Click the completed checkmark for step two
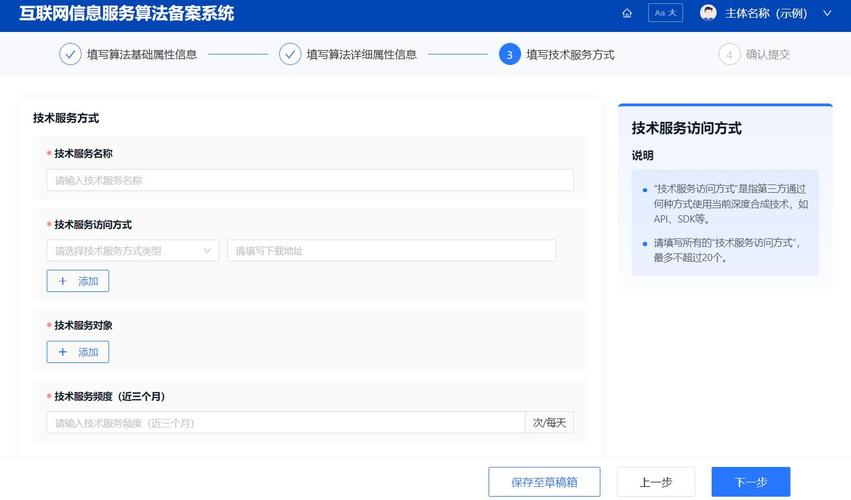Image resolution: width=851 pixels, height=500 pixels. [x=290, y=54]
